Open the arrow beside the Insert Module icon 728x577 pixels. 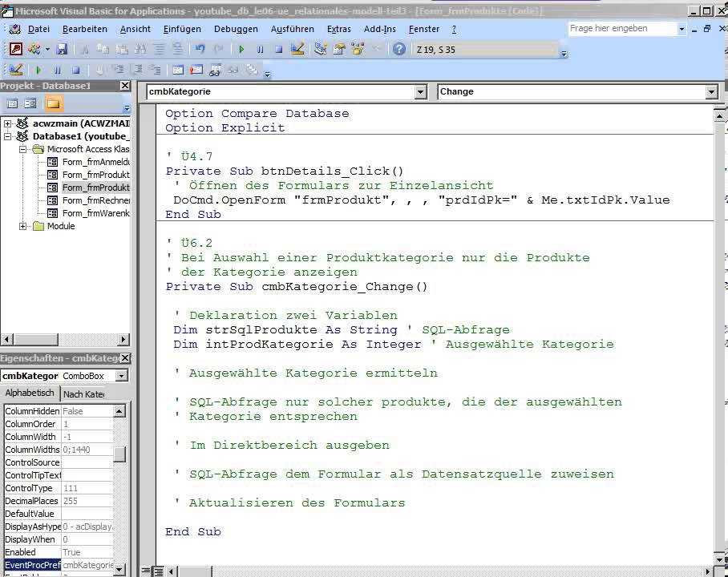[x=47, y=49]
